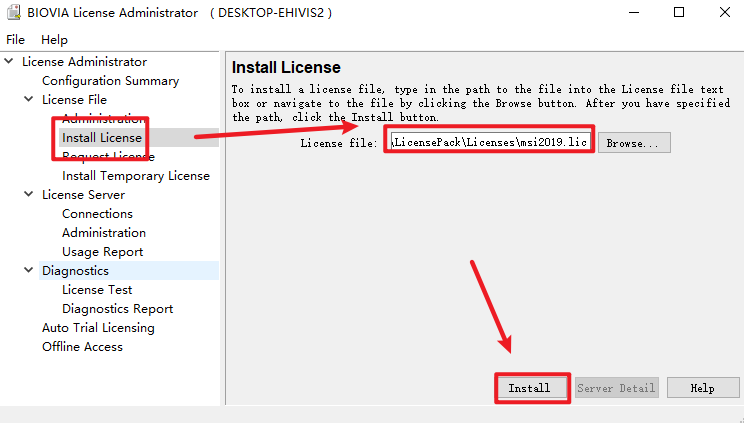Open the Help menu
This screenshot has height=423, width=744.
(54, 39)
